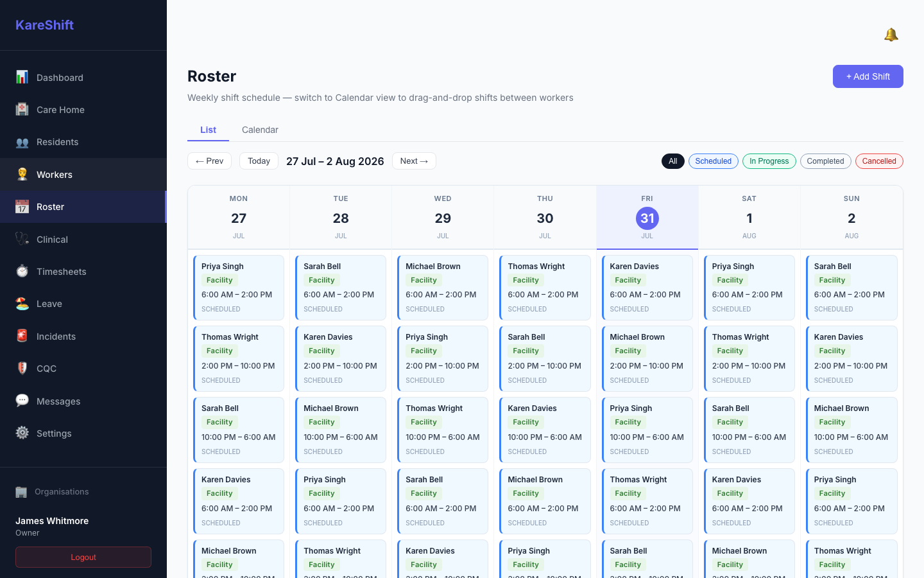Click the Messages speech bubble icon
Image resolution: width=924 pixels, height=578 pixels.
[22, 401]
